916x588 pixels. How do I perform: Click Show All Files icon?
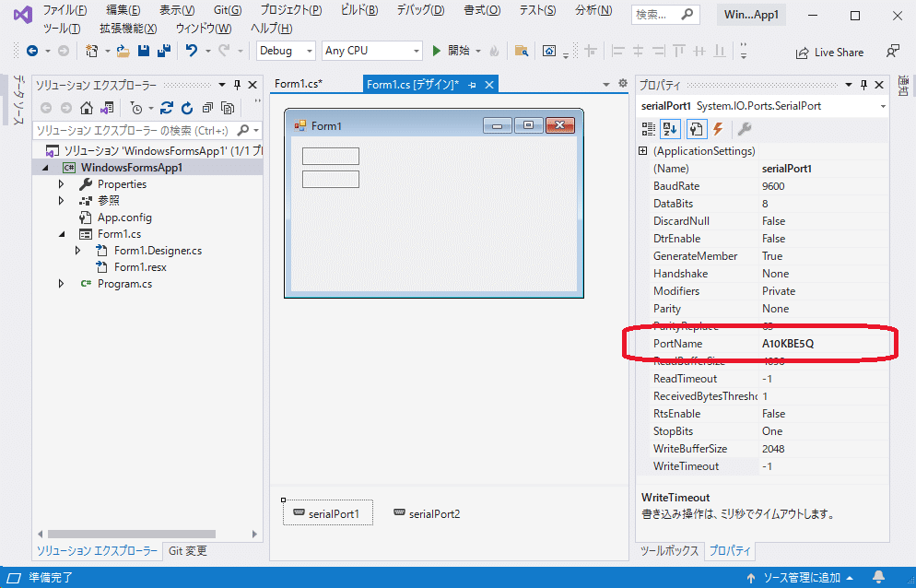(x=228, y=108)
